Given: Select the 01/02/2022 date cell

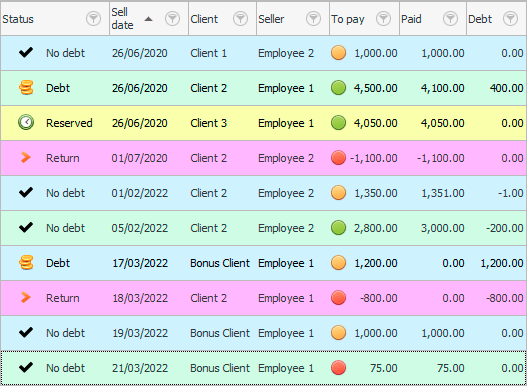Looking at the screenshot, I should point(149,193).
